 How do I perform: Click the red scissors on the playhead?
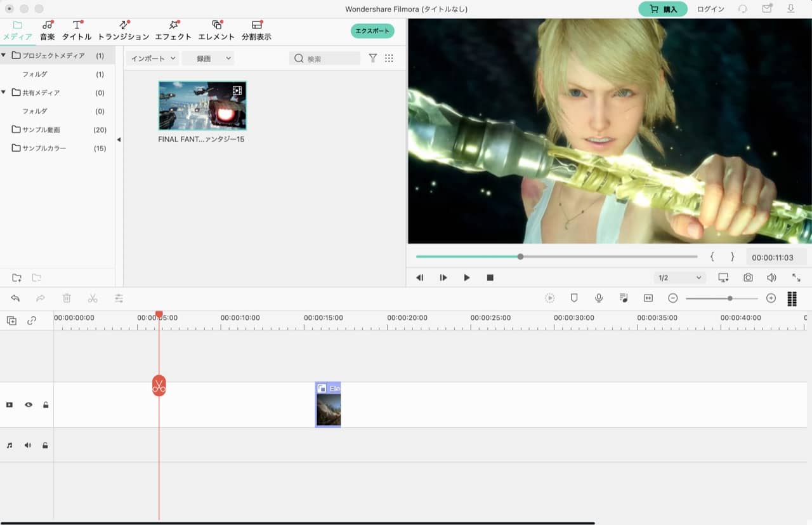[159, 385]
